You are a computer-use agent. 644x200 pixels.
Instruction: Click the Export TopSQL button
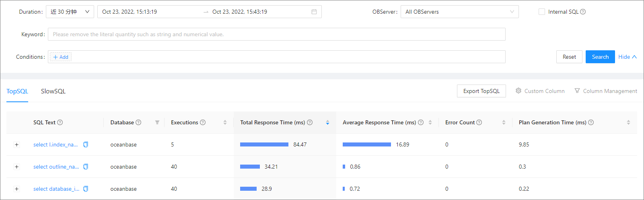point(481,91)
